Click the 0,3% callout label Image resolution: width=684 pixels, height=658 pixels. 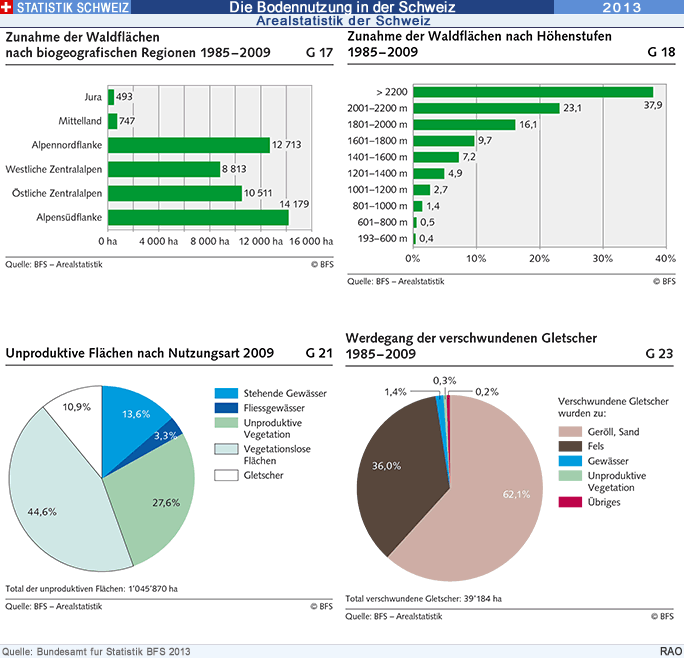[x=445, y=380]
